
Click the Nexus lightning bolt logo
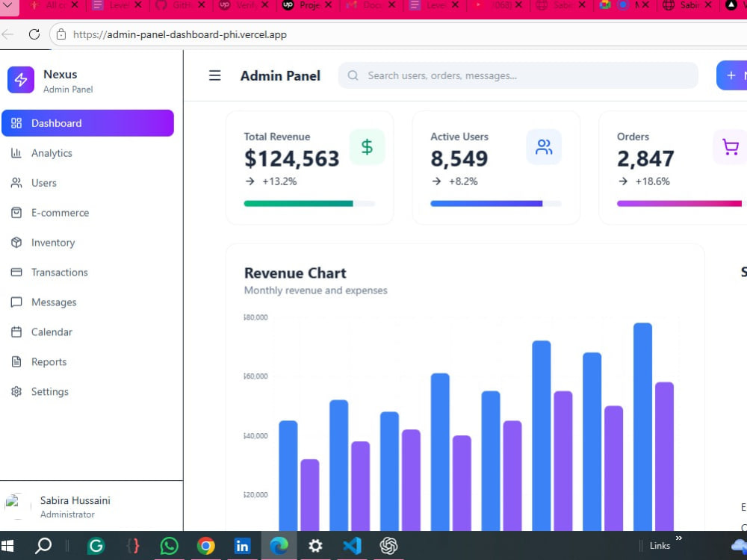(x=20, y=80)
